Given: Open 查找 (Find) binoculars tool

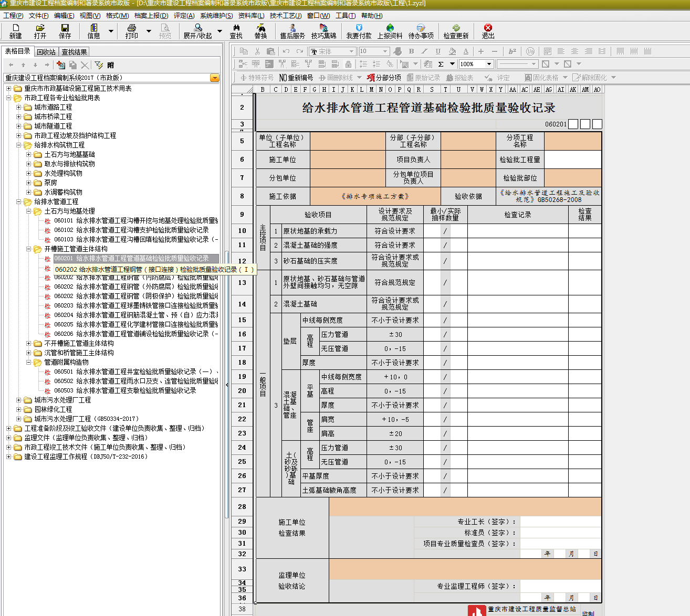Looking at the screenshot, I should pos(236,31).
